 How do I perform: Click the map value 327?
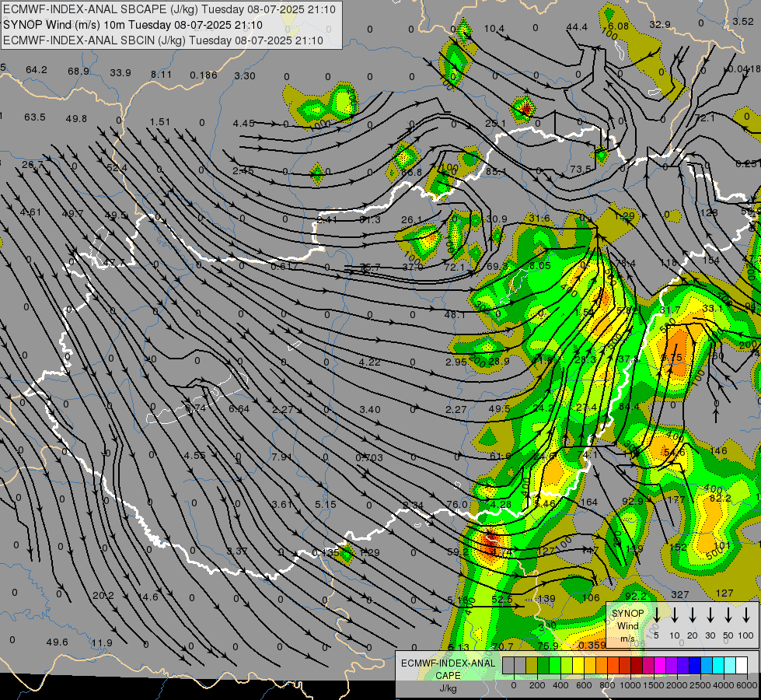pyautogui.click(x=680, y=594)
